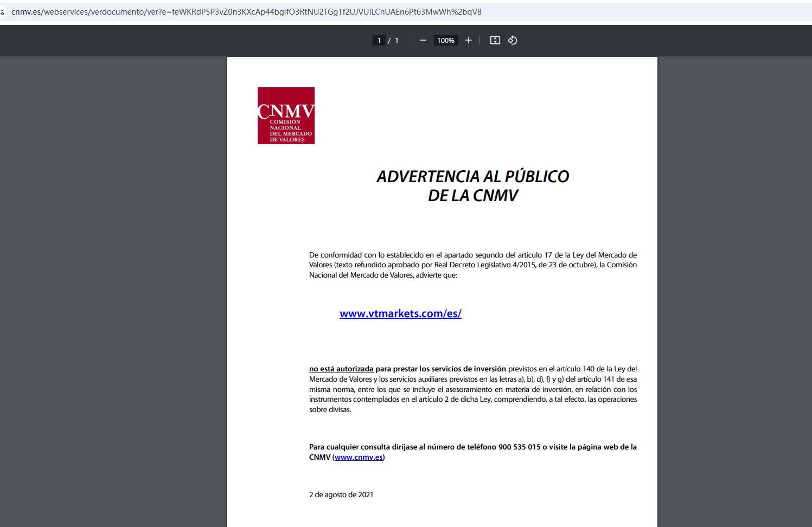Click the total page count after the slash
The width and height of the screenshot is (812, 527).
tap(397, 40)
